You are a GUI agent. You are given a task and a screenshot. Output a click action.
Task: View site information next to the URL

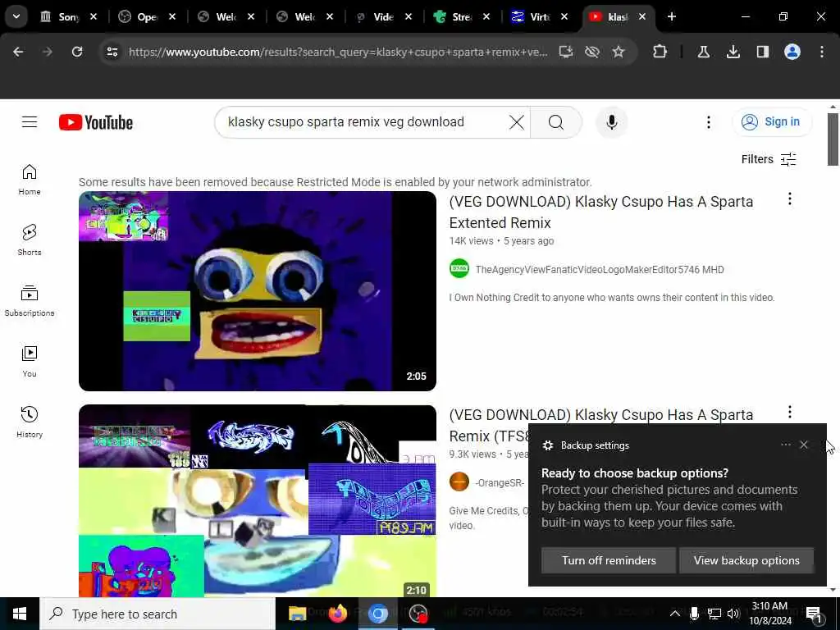112,52
